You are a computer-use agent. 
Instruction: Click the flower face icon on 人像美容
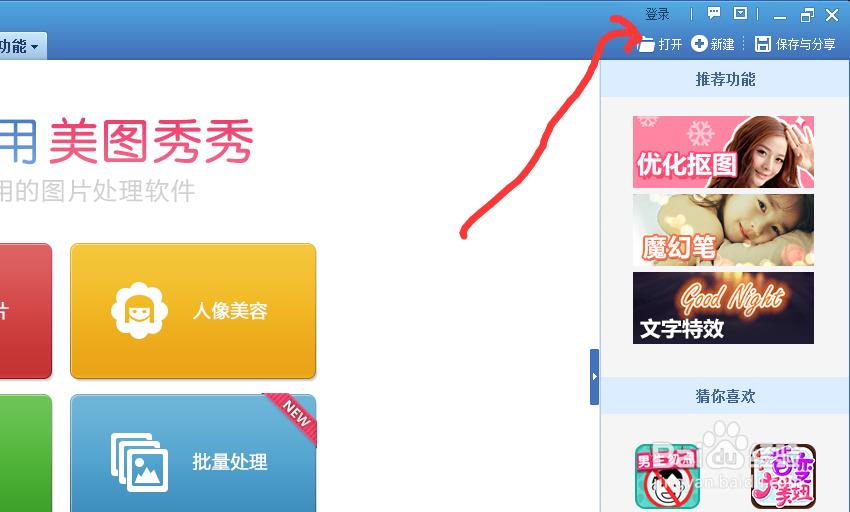click(x=139, y=310)
